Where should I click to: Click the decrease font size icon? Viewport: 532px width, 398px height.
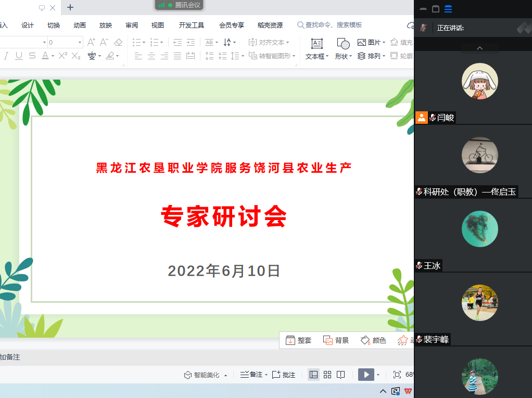104,42
